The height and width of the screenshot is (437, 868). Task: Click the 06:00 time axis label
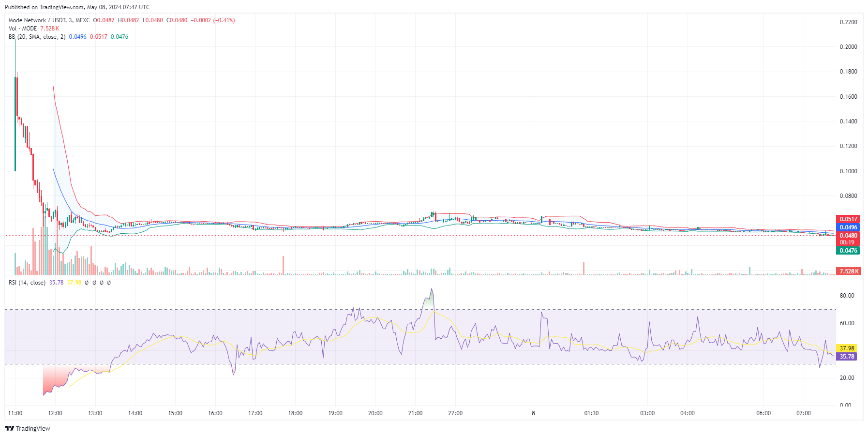coord(763,413)
